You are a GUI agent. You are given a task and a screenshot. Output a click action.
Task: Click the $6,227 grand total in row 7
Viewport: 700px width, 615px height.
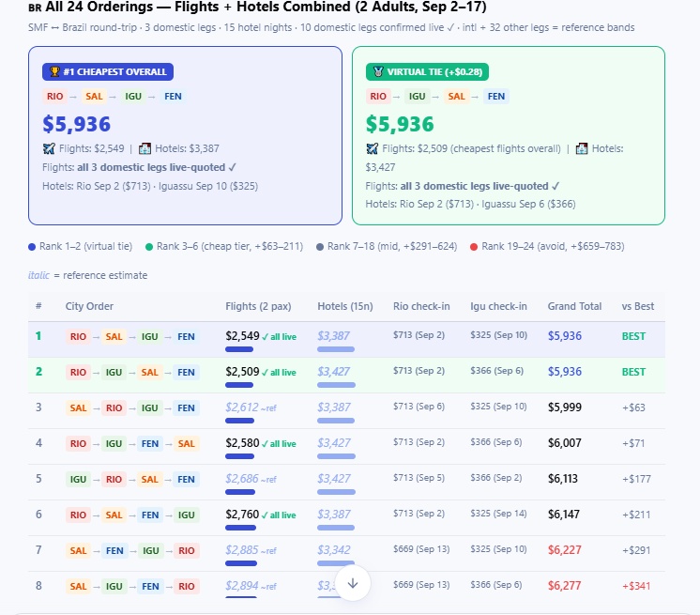click(564, 550)
